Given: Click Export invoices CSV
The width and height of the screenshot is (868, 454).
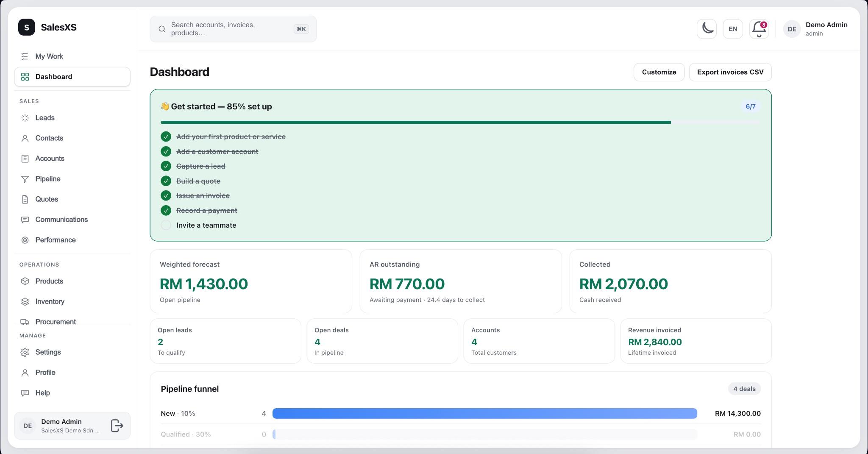Looking at the screenshot, I should click(x=730, y=72).
